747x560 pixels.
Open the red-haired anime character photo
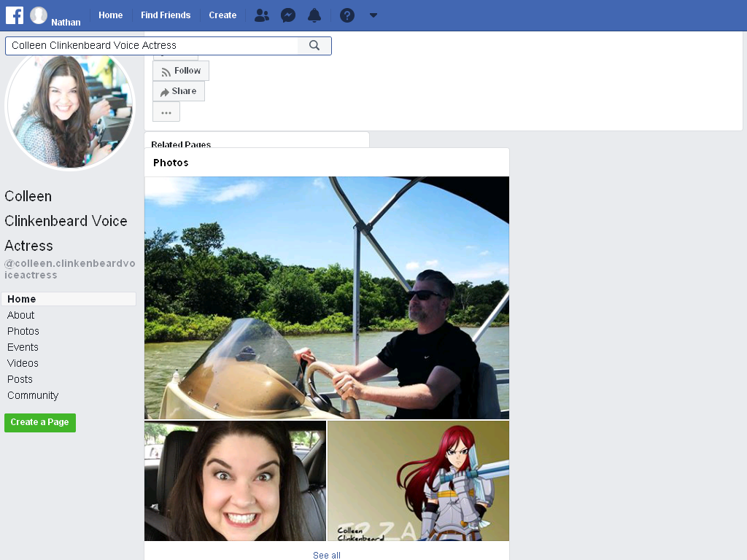(418, 481)
